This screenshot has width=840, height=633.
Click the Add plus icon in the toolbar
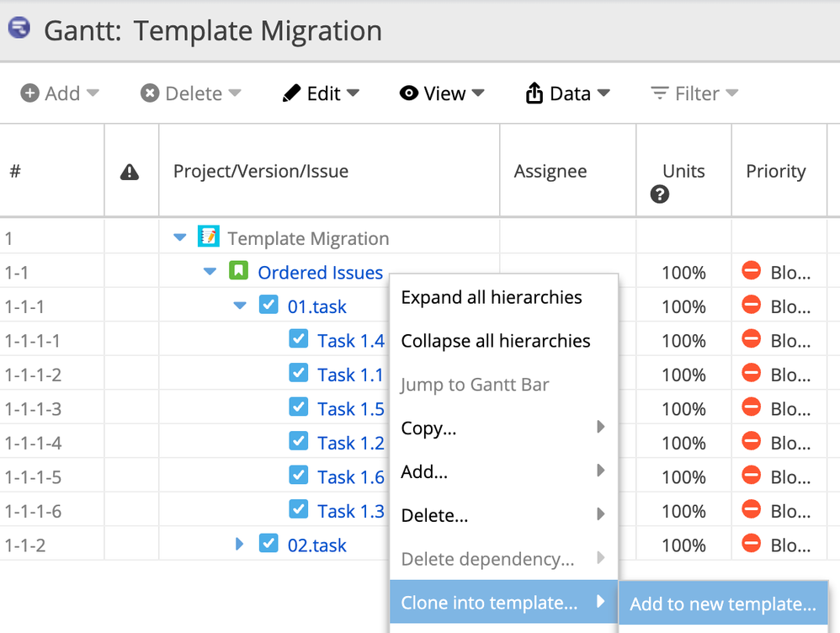[29, 93]
